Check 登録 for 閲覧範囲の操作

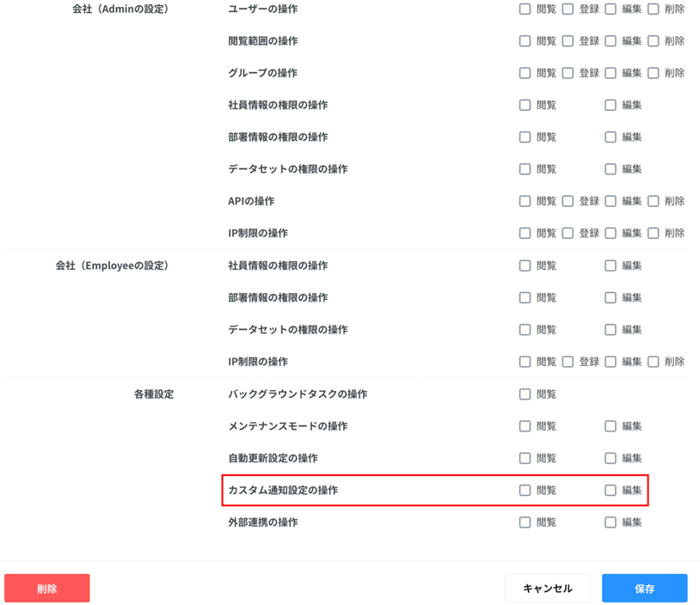(x=568, y=41)
